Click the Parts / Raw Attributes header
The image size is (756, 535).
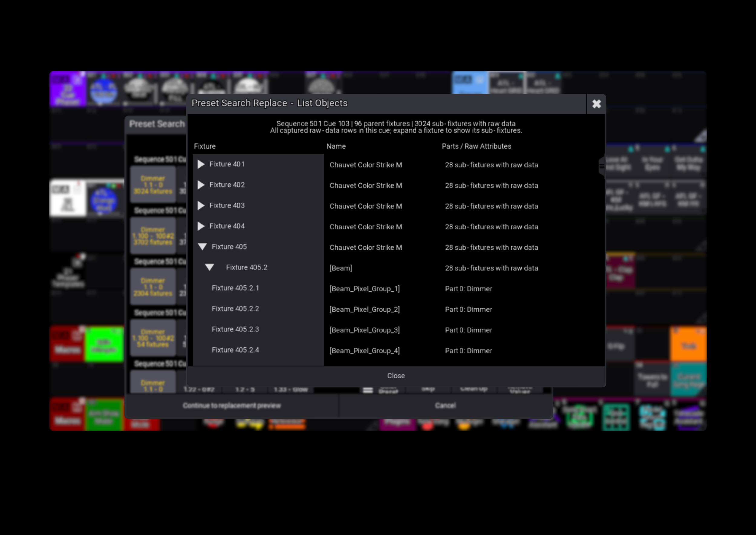click(x=477, y=146)
